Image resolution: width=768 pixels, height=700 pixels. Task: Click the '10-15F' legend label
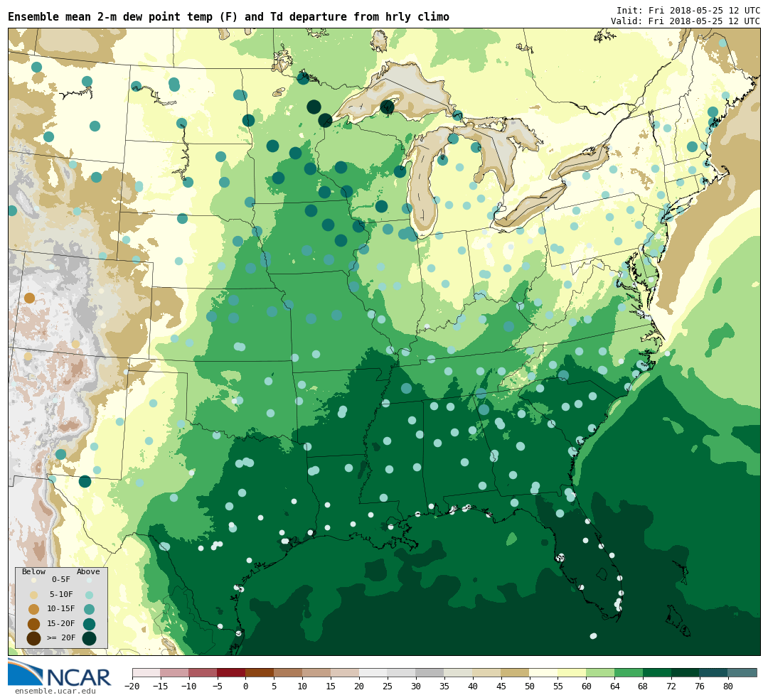click(x=61, y=609)
